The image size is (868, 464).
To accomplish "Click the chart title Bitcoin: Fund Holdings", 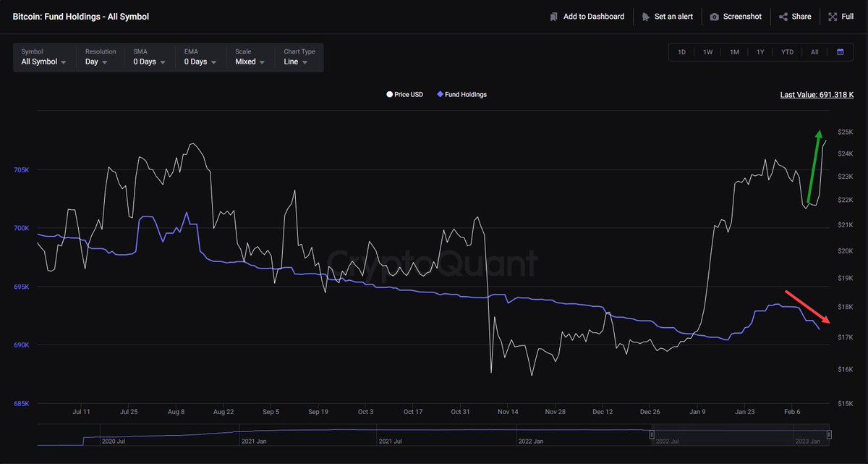I will point(81,16).
